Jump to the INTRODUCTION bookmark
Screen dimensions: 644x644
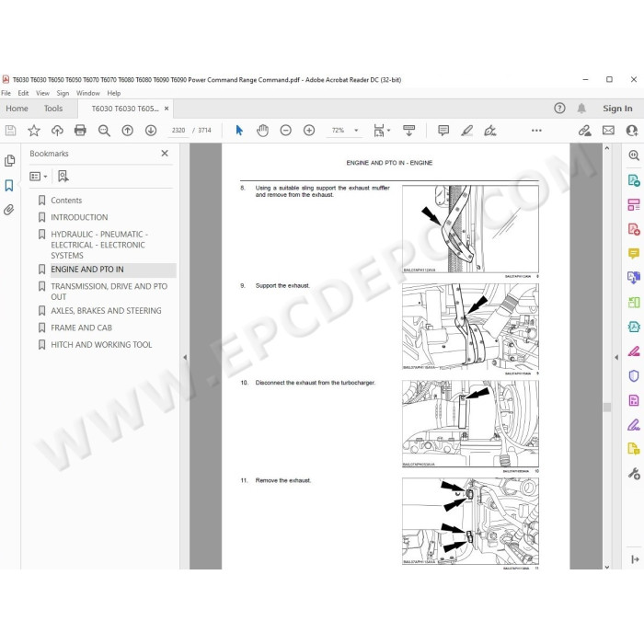[x=79, y=217]
